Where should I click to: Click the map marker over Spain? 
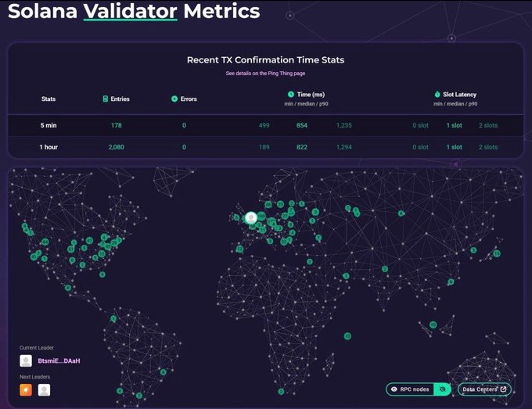(x=239, y=249)
